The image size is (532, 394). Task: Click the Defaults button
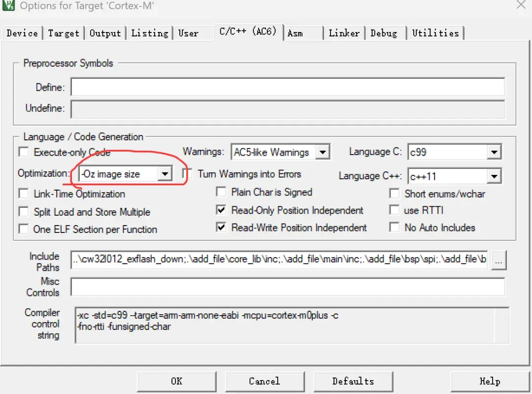click(x=353, y=381)
